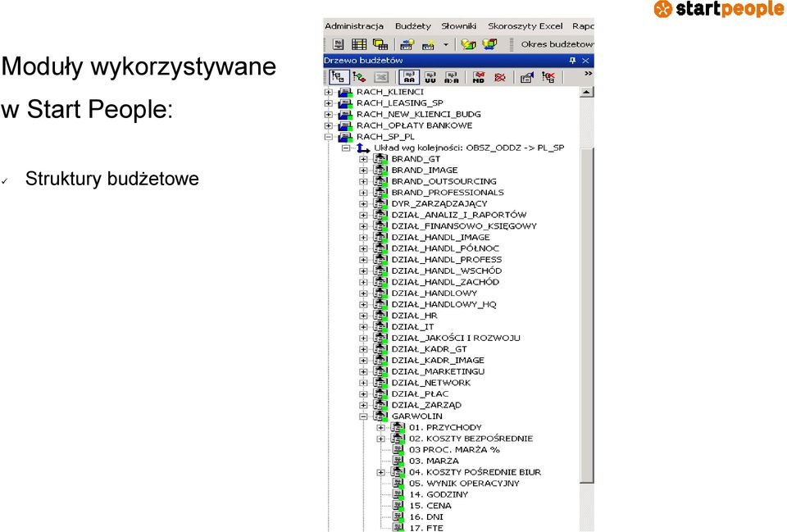This screenshot has height=532, width=787.
Task: Click the red crossed-out filter icon
Action: (x=500, y=77)
